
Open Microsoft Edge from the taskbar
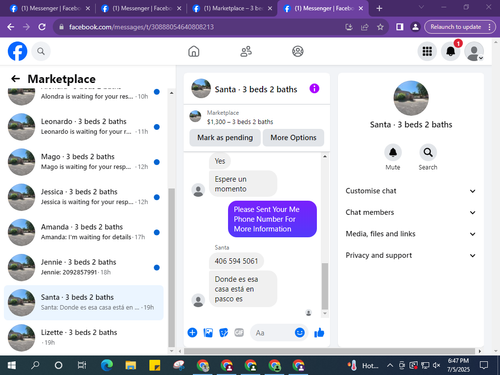(x=107, y=365)
